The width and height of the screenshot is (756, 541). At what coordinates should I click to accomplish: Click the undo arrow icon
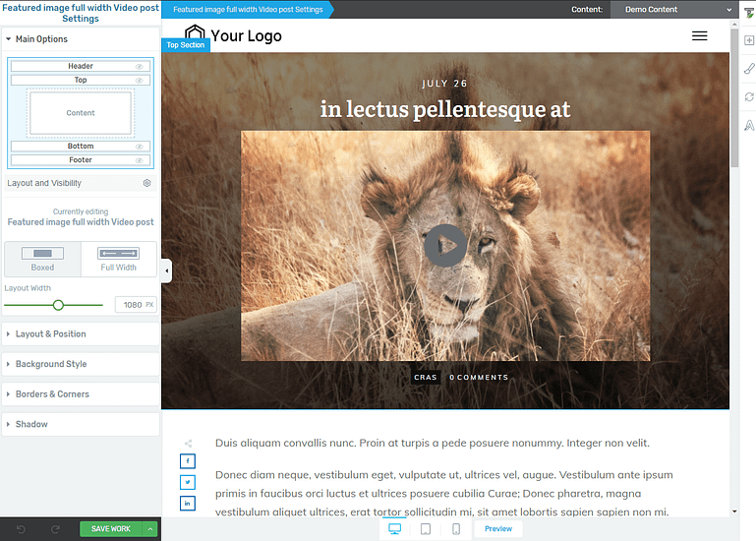pos(21,529)
